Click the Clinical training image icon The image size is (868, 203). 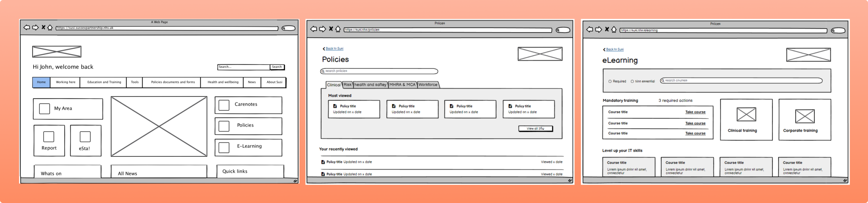point(746,114)
